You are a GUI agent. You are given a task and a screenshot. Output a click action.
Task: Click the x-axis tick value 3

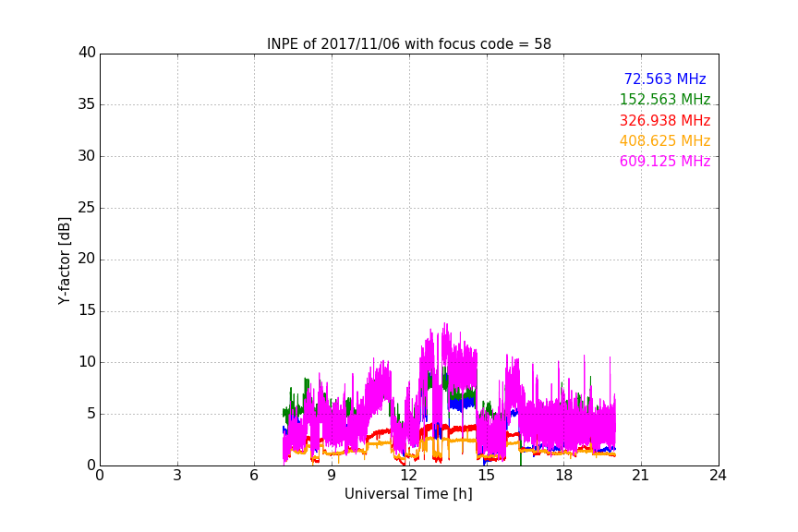(x=177, y=476)
